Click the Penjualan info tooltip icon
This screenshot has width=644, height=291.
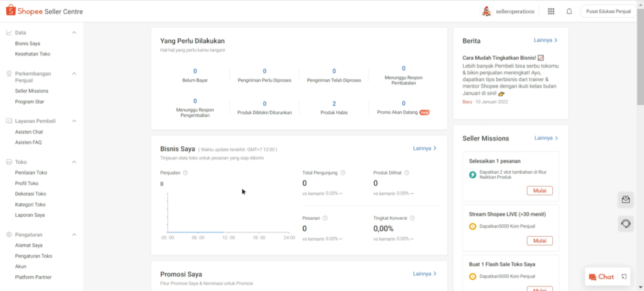click(186, 173)
